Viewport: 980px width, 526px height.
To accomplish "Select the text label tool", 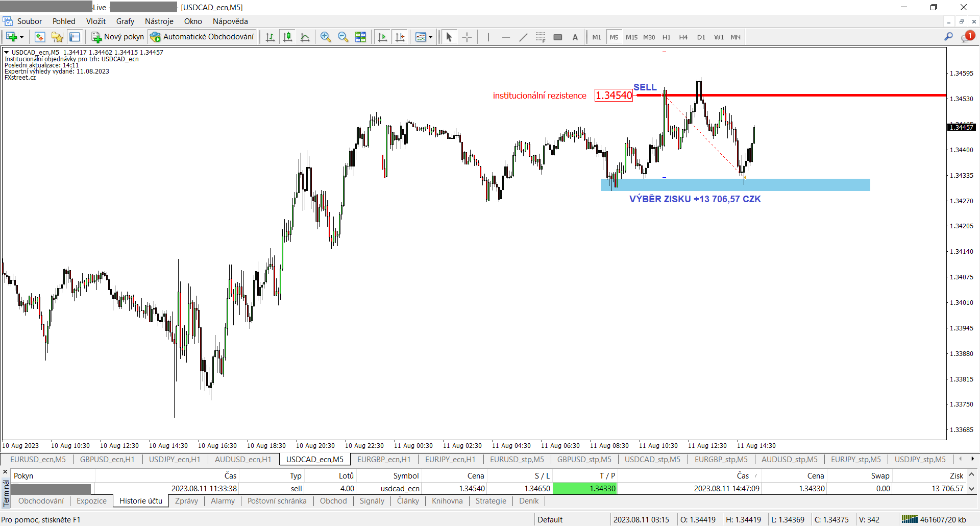I will click(575, 37).
